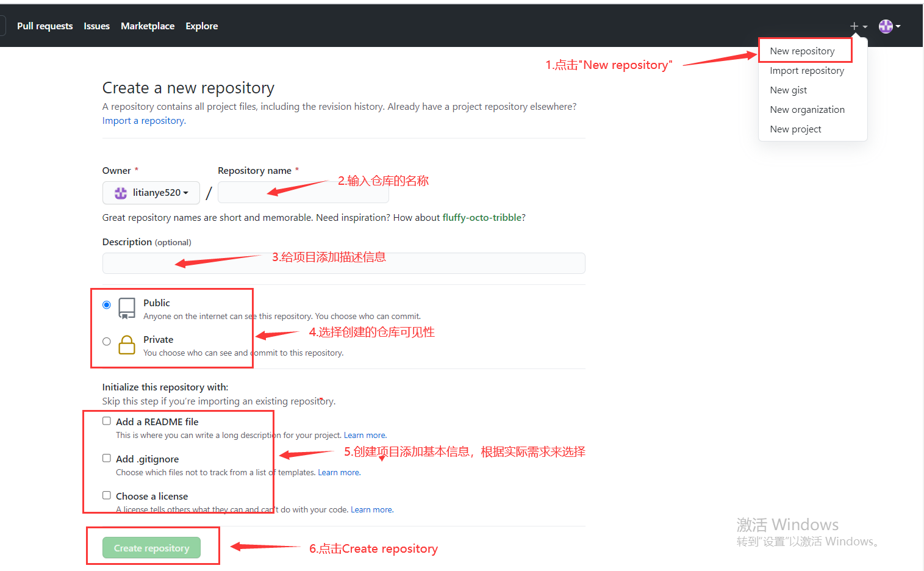Click the Choose a license label
This screenshot has width=924, height=571.
click(x=152, y=497)
